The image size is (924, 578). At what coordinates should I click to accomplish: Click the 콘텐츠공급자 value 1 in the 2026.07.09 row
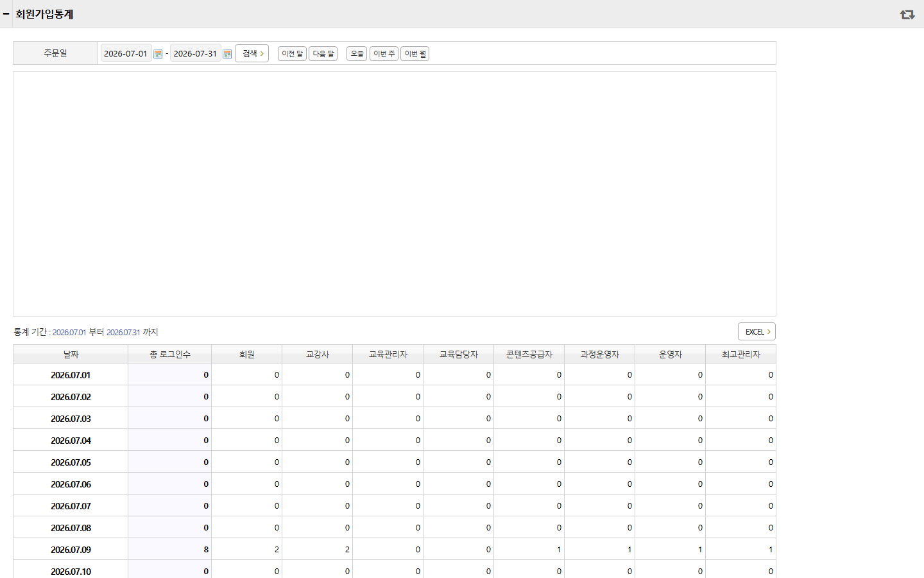pyautogui.click(x=559, y=550)
